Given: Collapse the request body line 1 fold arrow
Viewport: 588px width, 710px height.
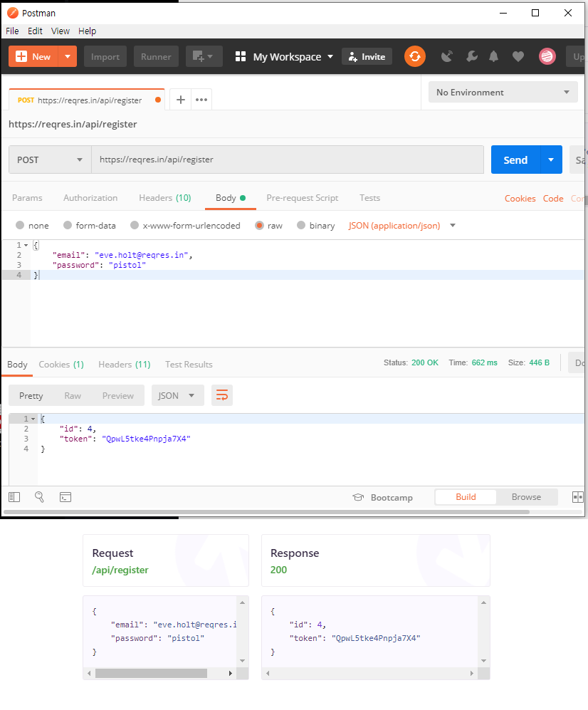Looking at the screenshot, I should (x=26, y=246).
